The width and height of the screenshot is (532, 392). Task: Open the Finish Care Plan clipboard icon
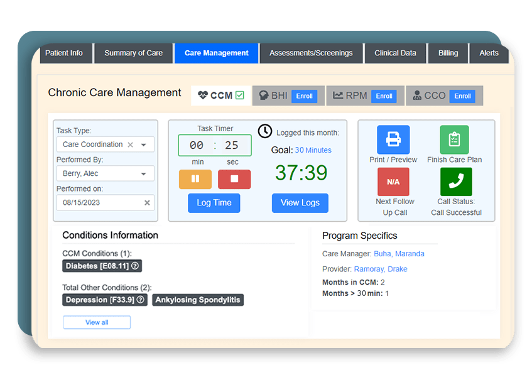point(455,139)
